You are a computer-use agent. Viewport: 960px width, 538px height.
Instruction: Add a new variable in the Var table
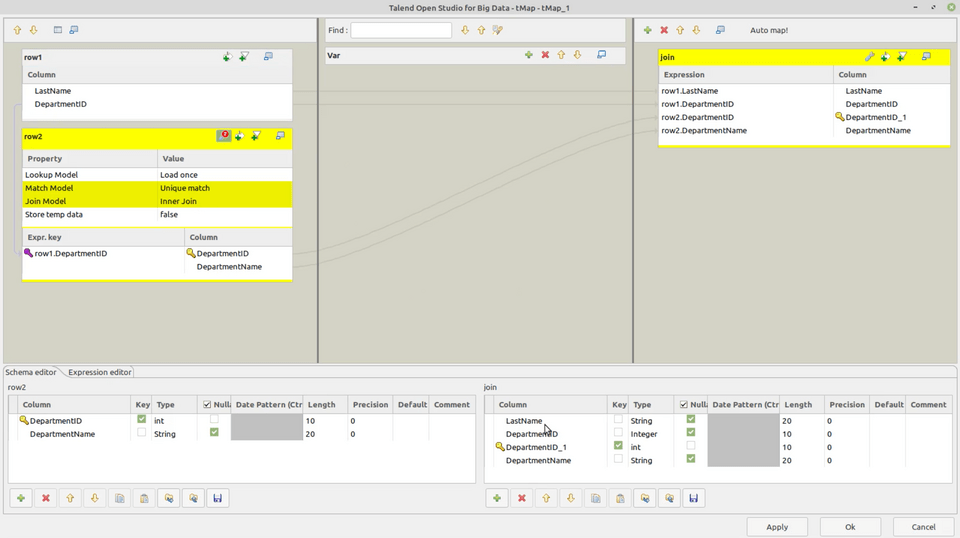[529, 55]
